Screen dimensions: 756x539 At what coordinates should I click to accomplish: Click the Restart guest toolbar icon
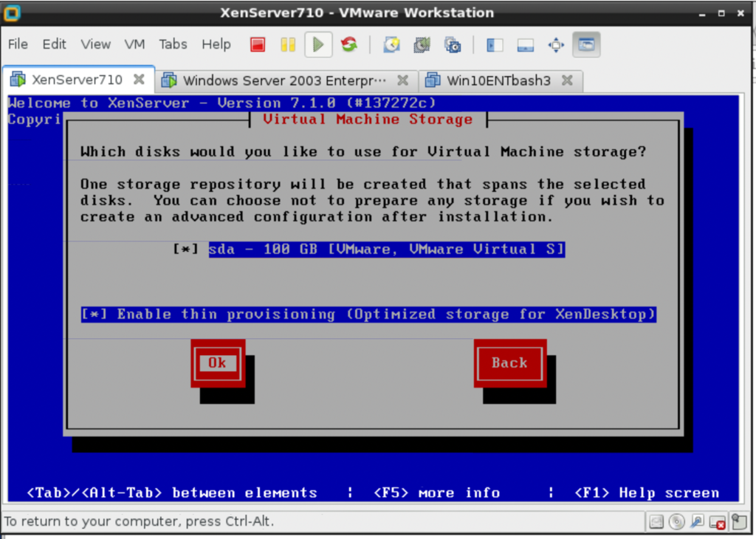coord(349,45)
